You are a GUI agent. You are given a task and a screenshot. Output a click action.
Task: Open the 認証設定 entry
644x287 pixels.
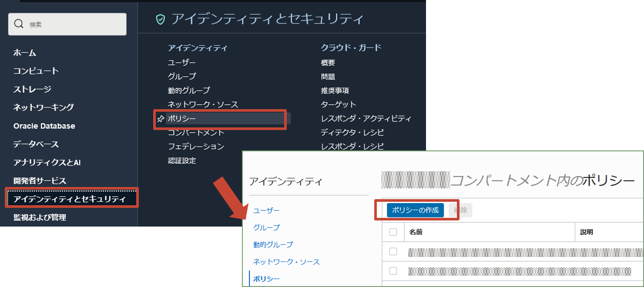182,160
